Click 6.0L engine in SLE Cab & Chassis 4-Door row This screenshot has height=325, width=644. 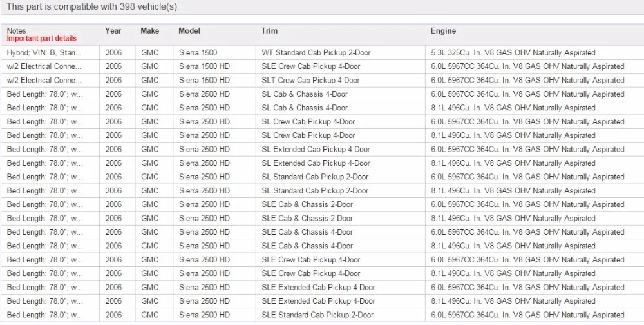pos(527,232)
